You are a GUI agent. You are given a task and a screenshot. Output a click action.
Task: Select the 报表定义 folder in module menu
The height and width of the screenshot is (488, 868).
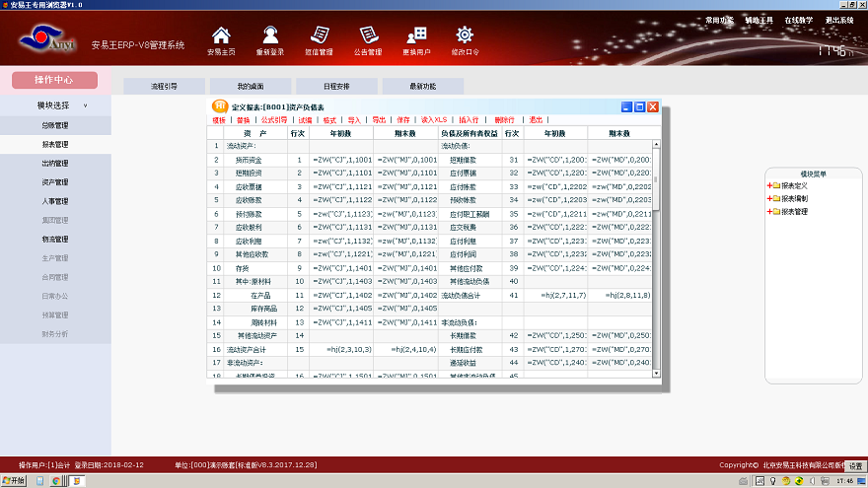790,185
